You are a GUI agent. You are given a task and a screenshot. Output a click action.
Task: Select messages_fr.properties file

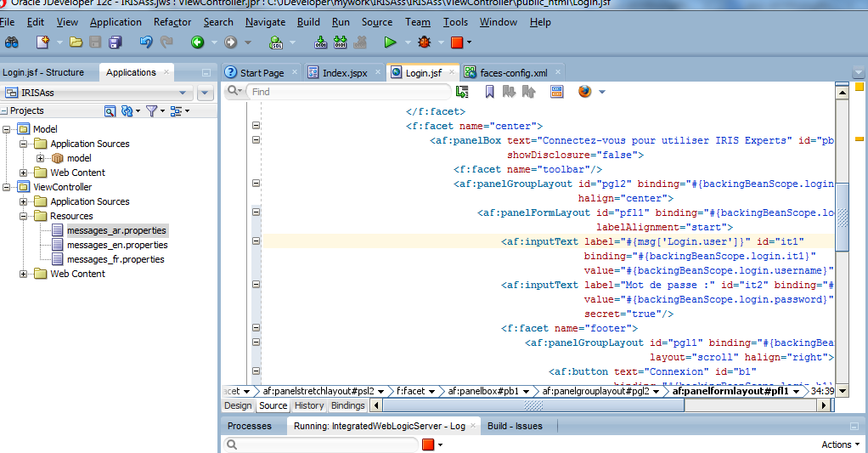point(116,259)
